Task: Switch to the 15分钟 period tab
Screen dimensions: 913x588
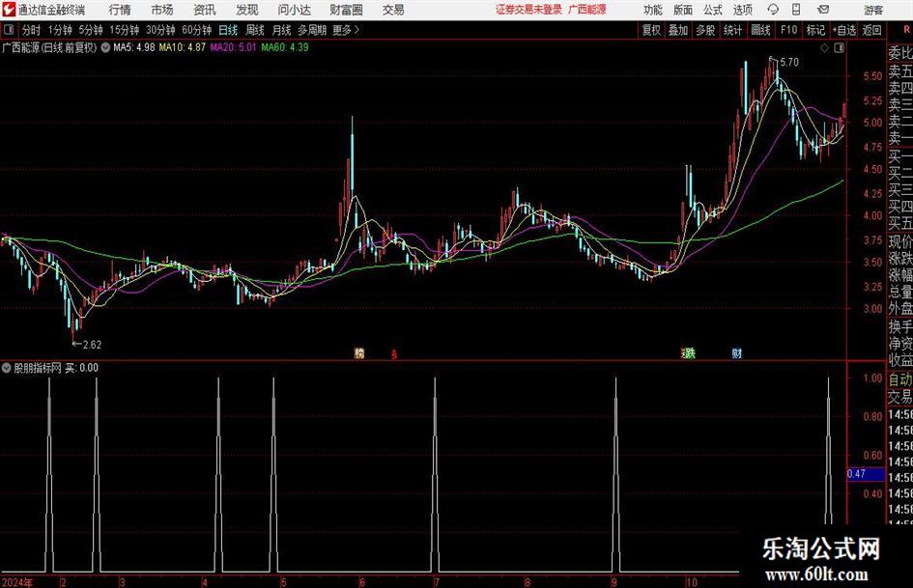Action: (x=124, y=30)
